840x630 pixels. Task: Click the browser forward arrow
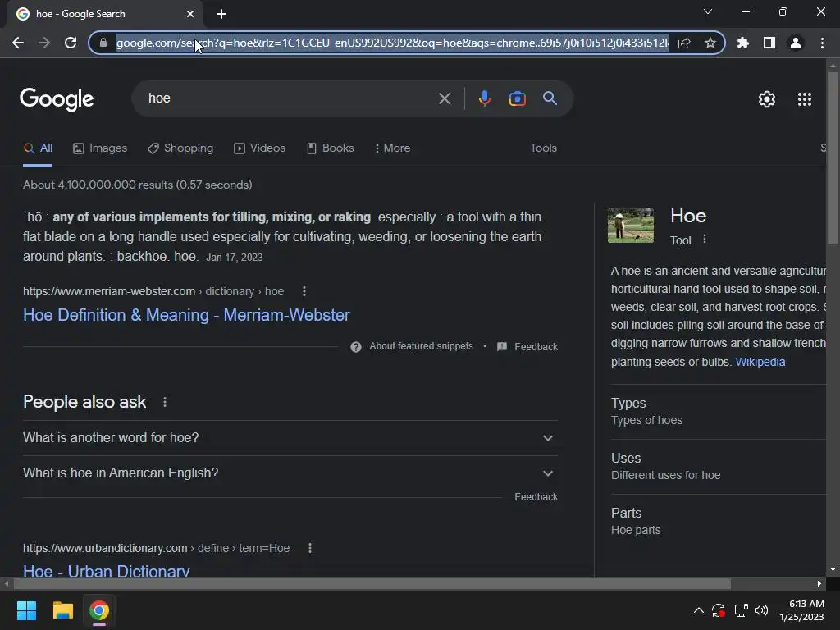pyautogui.click(x=44, y=43)
